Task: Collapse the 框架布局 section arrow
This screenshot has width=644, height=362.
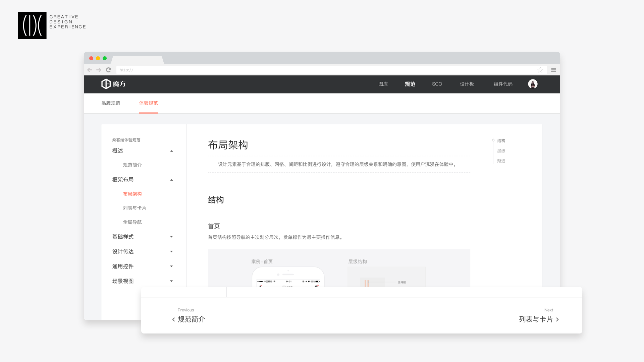Action: (171, 180)
